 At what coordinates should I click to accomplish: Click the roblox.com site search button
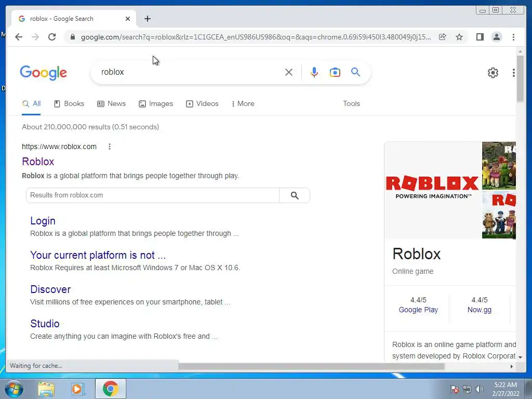pos(295,195)
